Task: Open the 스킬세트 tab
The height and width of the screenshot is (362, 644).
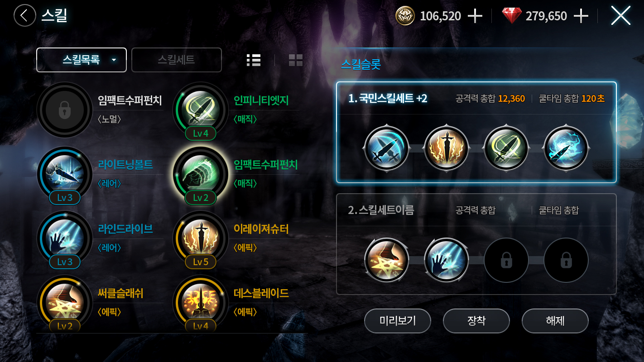Action: pyautogui.click(x=177, y=60)
